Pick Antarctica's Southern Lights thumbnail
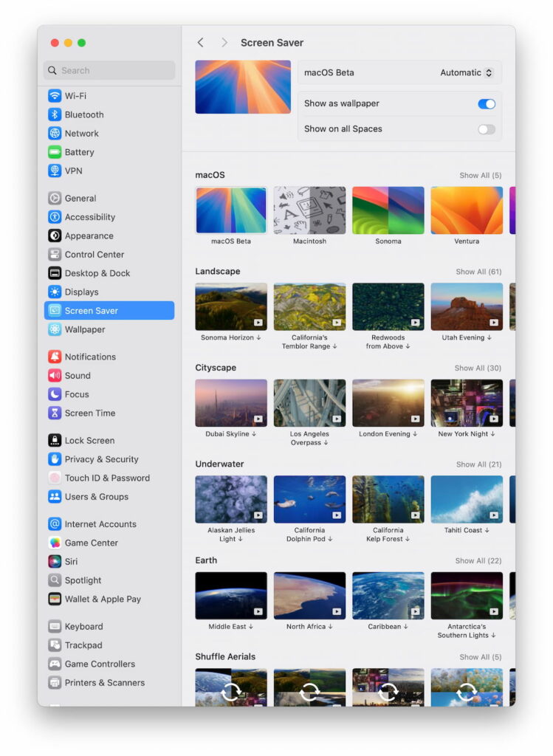The height and width of the screenshot is (756, 553). coord(467,596)
